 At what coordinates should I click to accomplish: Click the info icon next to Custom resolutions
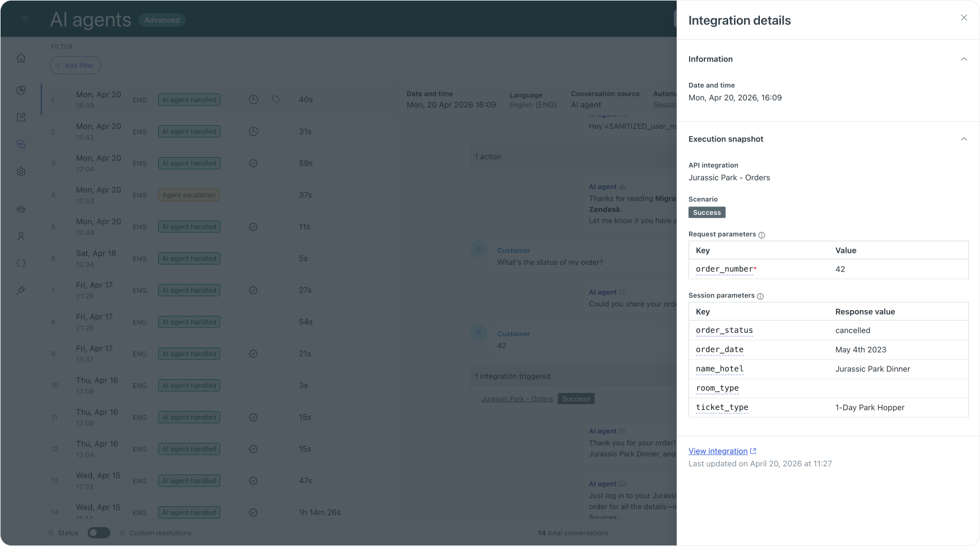coord(122,533)
